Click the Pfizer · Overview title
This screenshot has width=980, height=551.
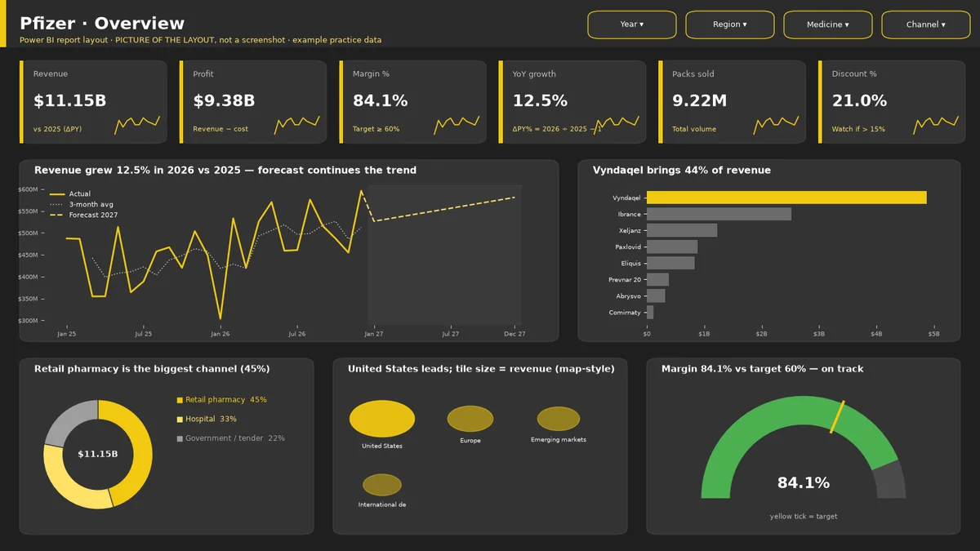point(102,24)
